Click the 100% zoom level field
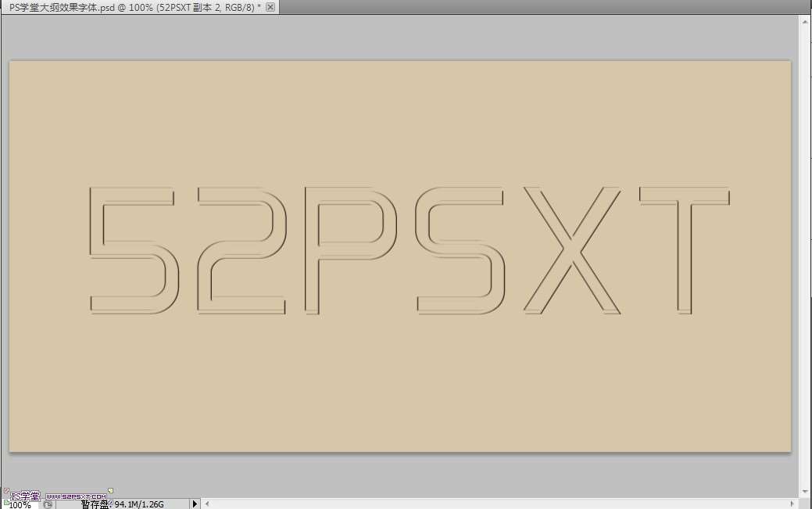This screenshot has height=509, width=812. (x=20, y=504)
